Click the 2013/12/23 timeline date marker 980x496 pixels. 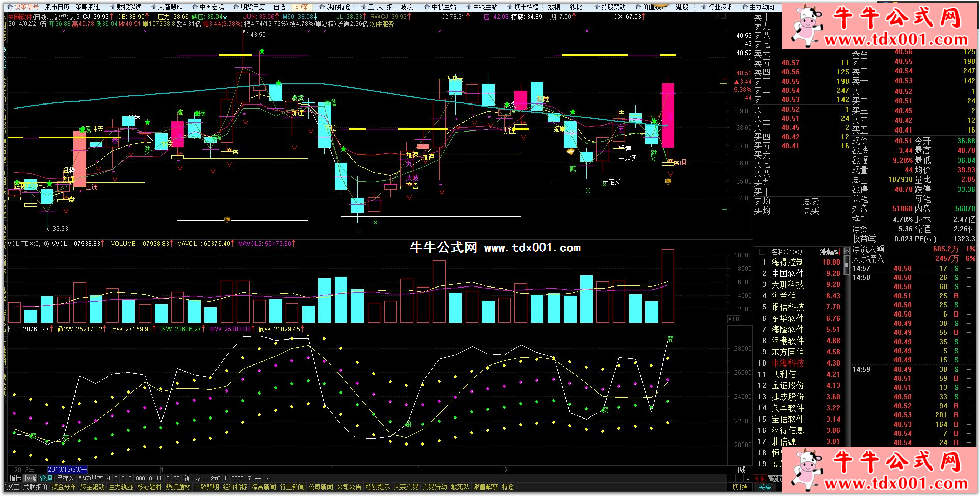coord(66,469)
